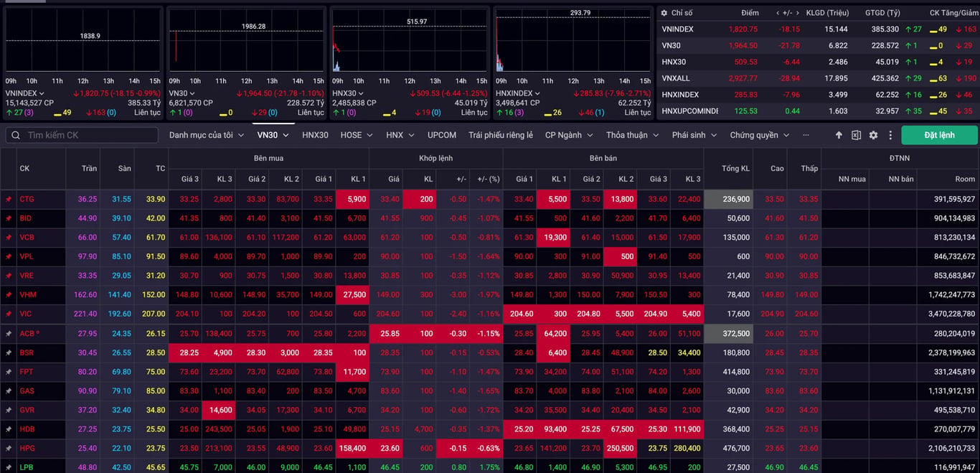Pin the ACB row
The image size is (980, 473).
9,334
